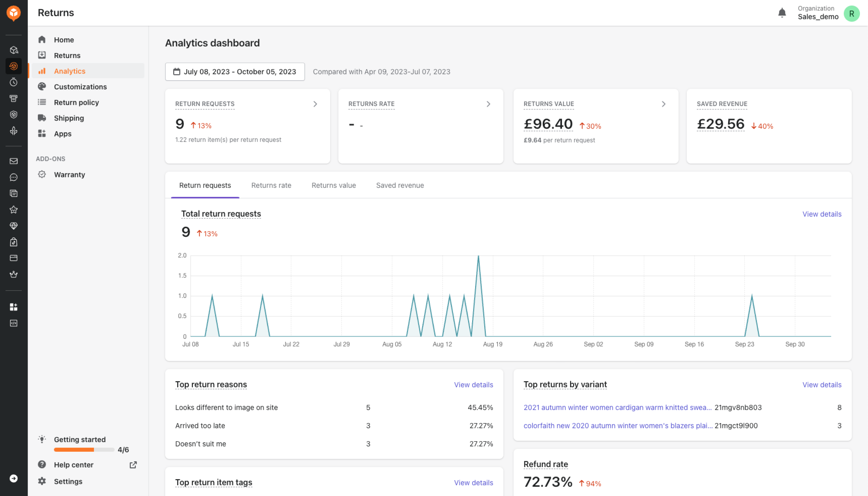Select the date range picker

point(235,72)
